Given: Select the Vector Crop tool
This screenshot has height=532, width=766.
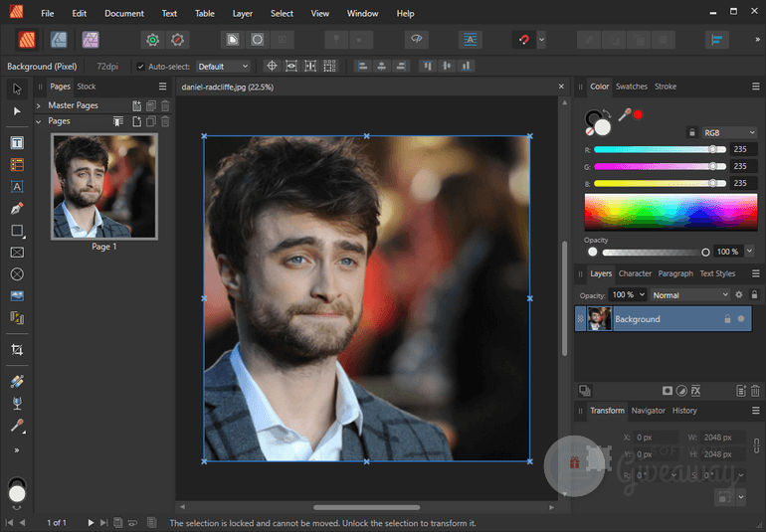Looking at the screenshot, I should (x=17, y=350).
